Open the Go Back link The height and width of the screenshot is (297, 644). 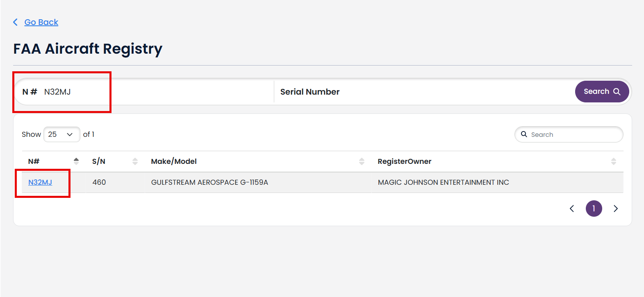41,22
